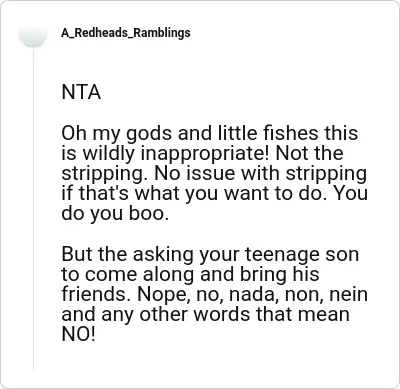Click the line 'to come along and bring his'
400x389 pixels.
[190, 274]
